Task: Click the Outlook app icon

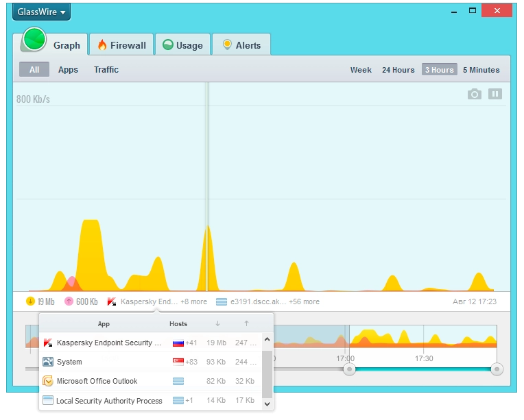Action: [x=48, y=381]
